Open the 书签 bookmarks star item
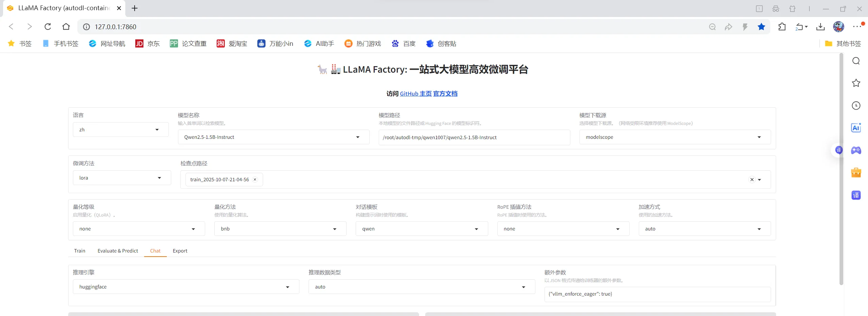Viewport: 868px width, 316px height. point(20,43)
